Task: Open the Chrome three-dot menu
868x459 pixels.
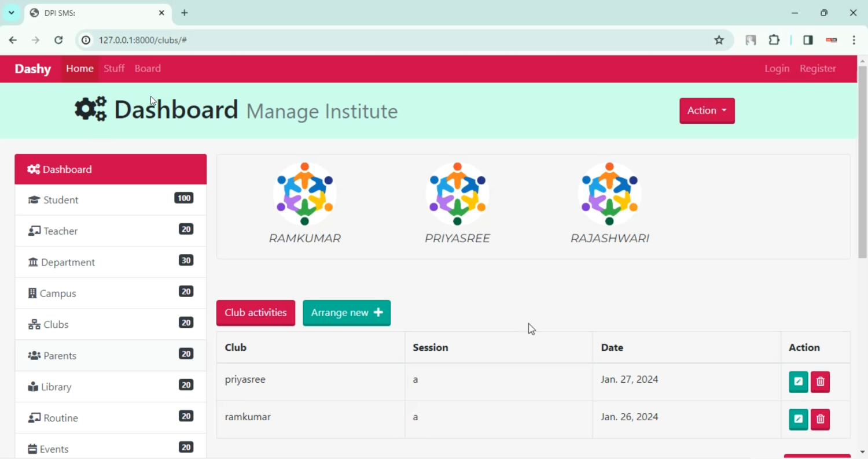Action: [x=854, y=40]
